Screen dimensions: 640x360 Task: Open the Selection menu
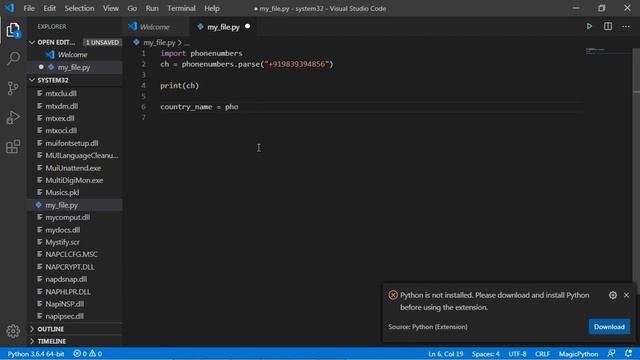point(79,8)
